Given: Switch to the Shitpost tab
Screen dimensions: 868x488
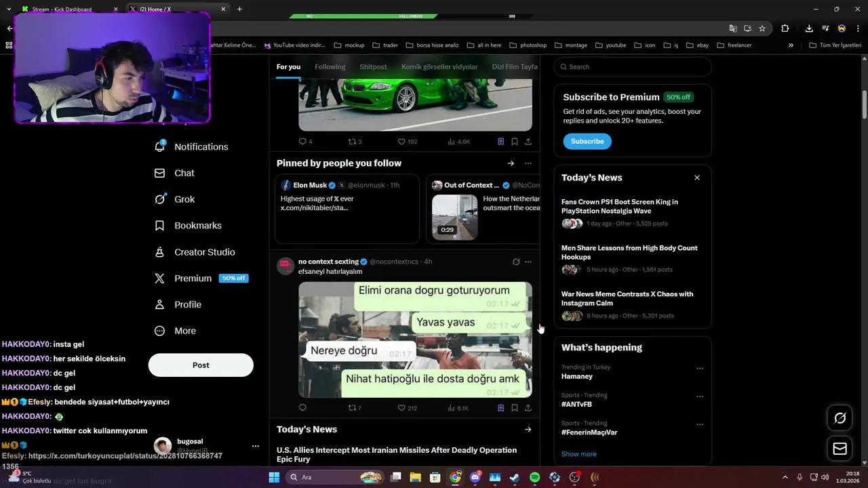Looking at the screenshot, I should (373, 66).
